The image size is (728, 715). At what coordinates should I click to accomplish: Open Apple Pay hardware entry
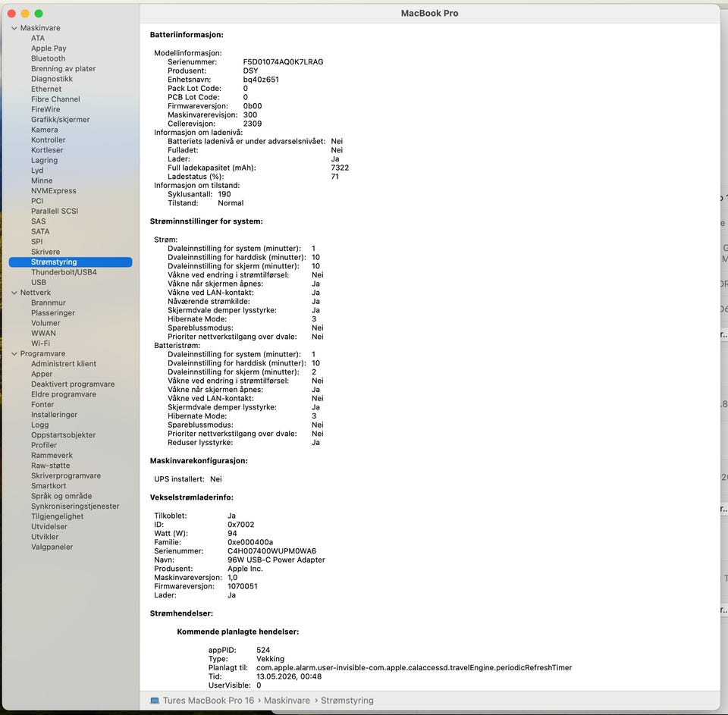[49, 49]
